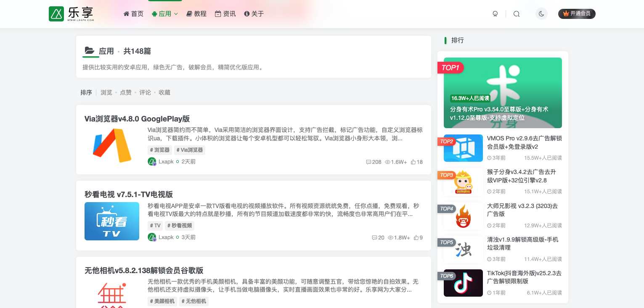Click the 开通会员 button

tap(577, 14)
